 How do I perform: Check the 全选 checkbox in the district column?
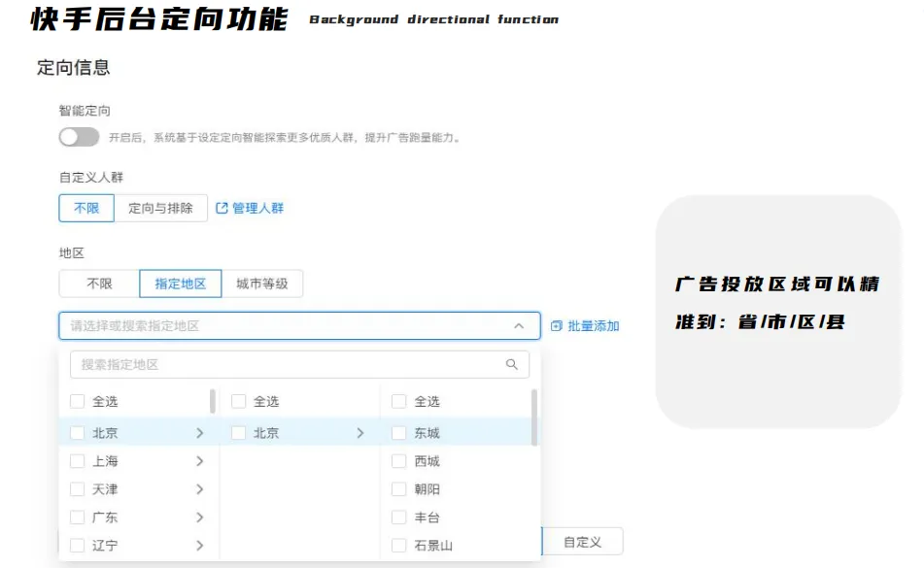398,400
